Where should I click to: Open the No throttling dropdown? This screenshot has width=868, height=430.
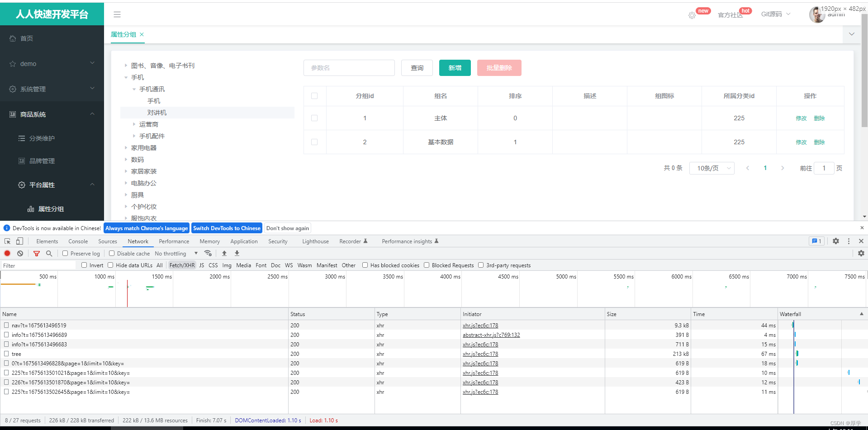tap(176, 253)
